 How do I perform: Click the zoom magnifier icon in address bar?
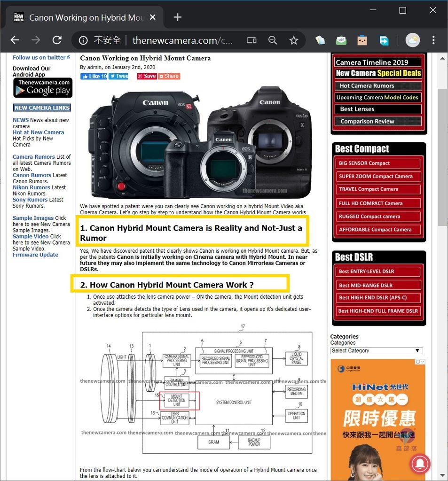(272, 40)
